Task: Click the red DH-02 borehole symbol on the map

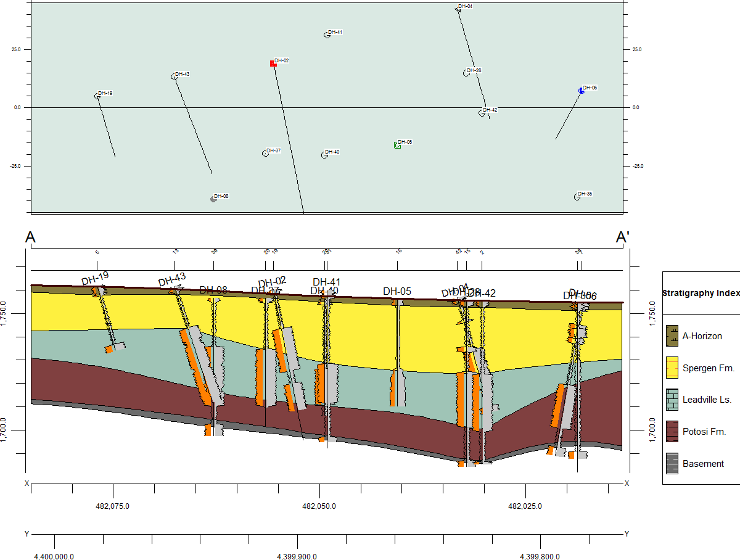Action: (272, 64)
